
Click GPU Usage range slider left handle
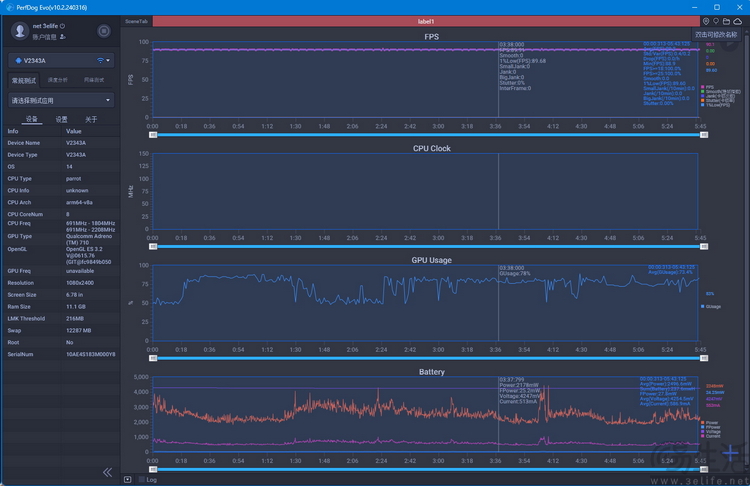point(153,358)
